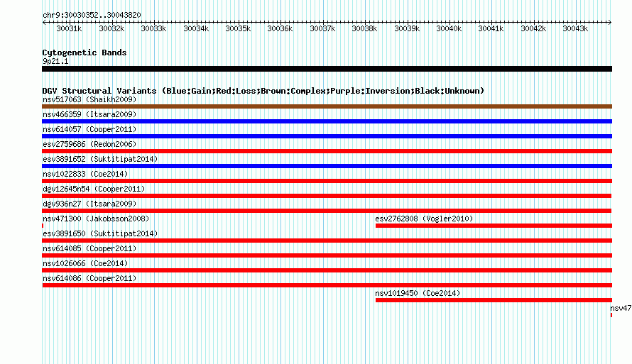
Task: Click the 30038k ruler tick label
Action: click(364, 28)
